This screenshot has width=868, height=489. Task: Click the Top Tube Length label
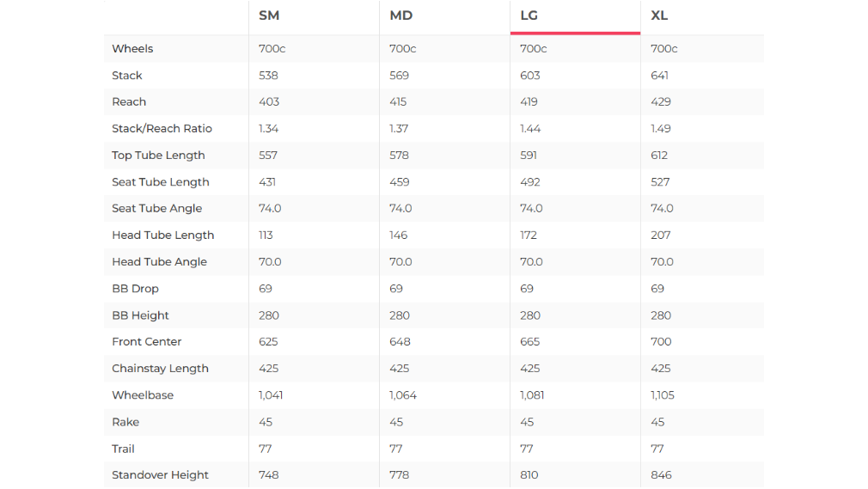[158, 156]
